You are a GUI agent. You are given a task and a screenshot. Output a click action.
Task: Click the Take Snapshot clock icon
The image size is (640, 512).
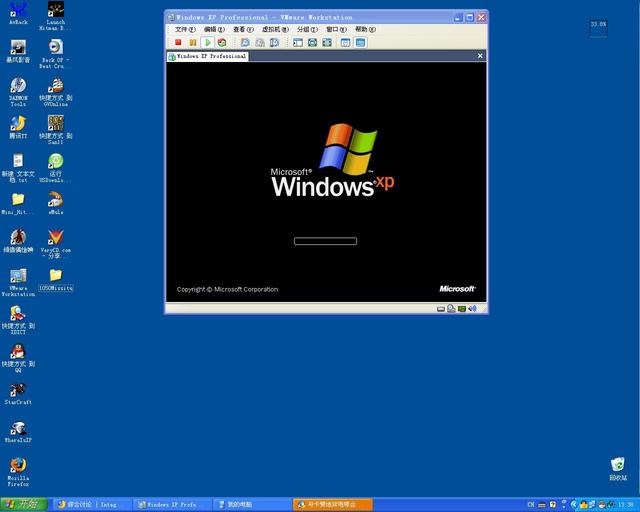tap(245, 42)
